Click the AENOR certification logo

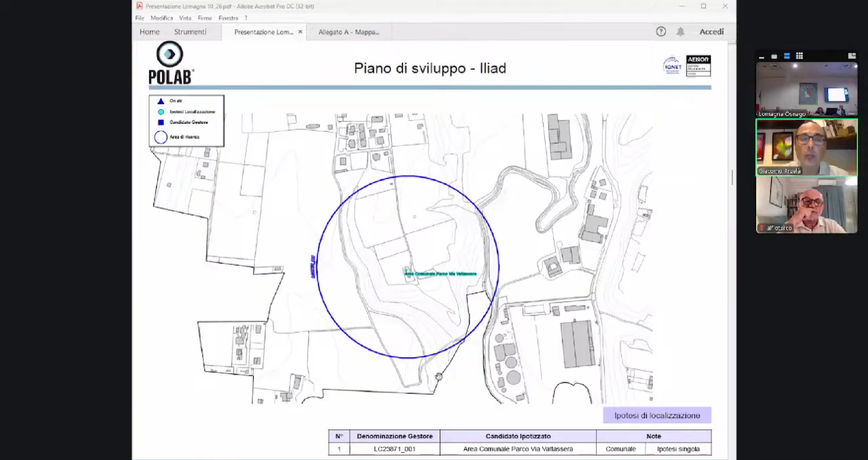tap(698, 66)
